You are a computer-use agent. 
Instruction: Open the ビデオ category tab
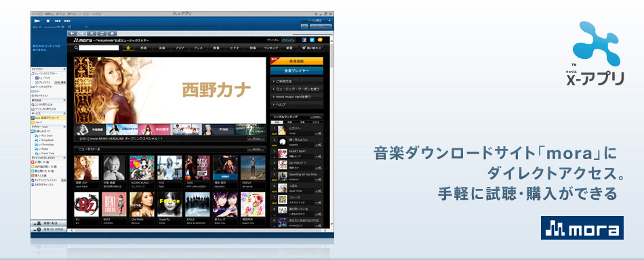(235, 48)
